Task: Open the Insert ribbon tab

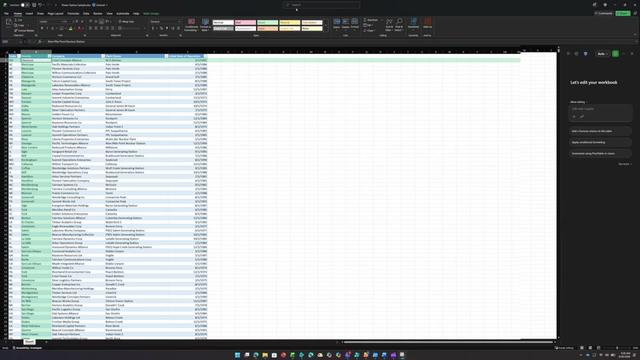Action: pyautogui.click(x=29, y=13)
